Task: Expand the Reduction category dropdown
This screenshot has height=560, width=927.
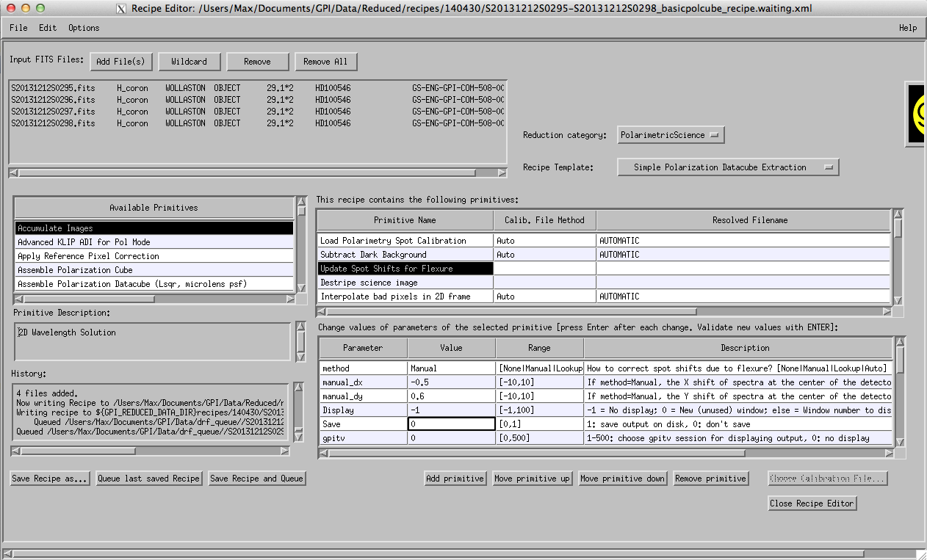Action: point(671,135)
